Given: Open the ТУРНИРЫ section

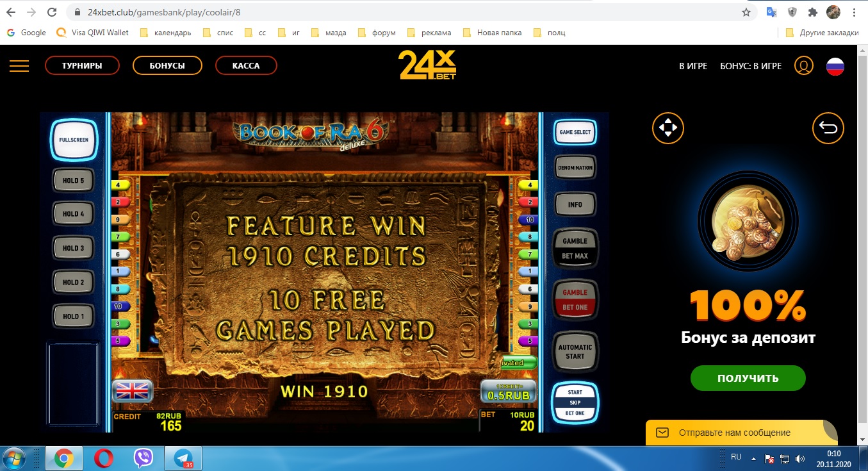Looking at the screenshot, I should (82, 65).
